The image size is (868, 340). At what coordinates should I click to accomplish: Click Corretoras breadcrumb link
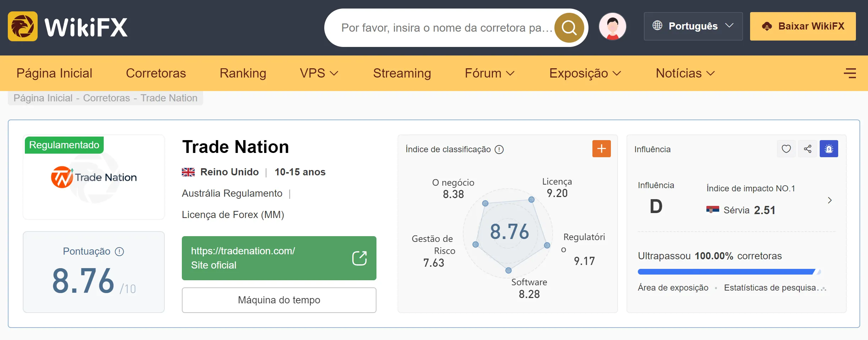[107, 98]
